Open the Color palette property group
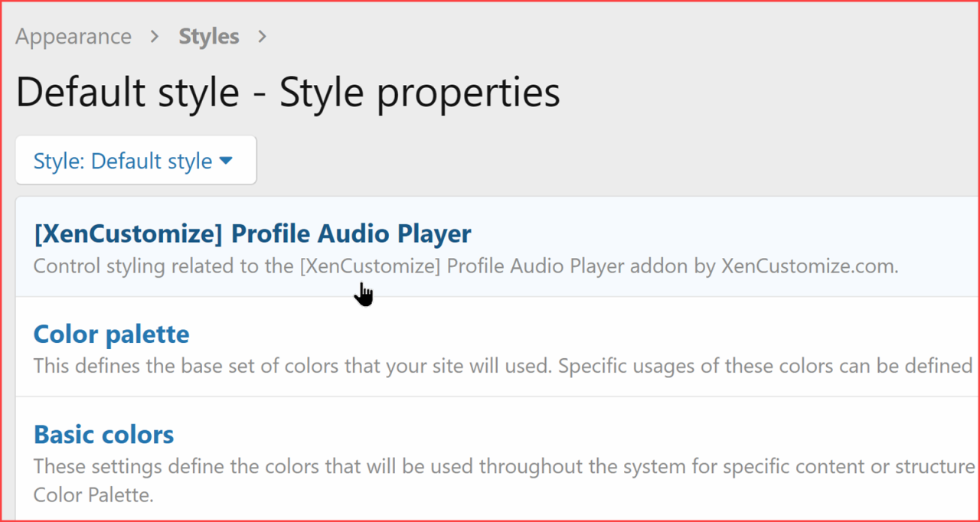 111,334
